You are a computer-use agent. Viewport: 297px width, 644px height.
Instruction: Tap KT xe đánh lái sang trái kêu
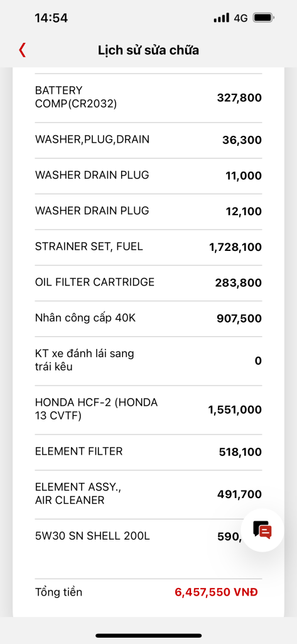(148, 361)
